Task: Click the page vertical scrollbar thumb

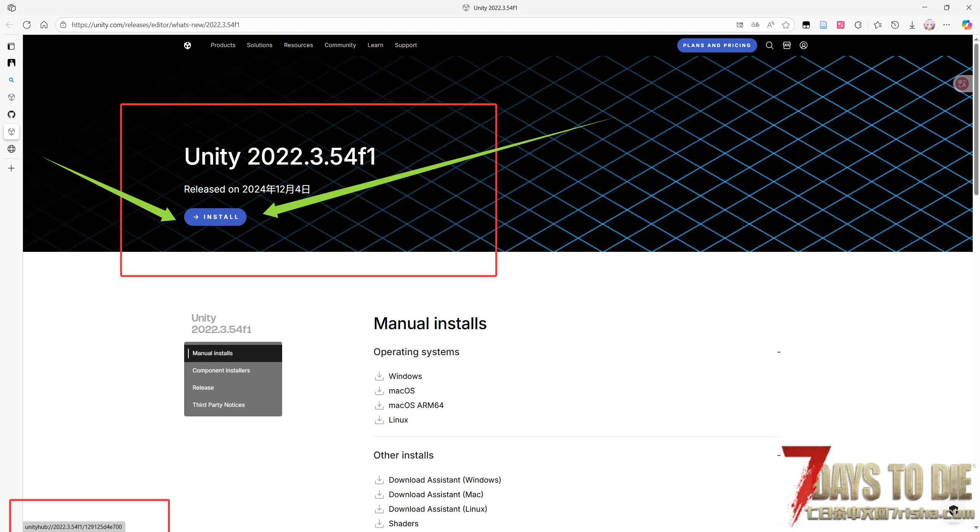Action: [x=976, y=119]
